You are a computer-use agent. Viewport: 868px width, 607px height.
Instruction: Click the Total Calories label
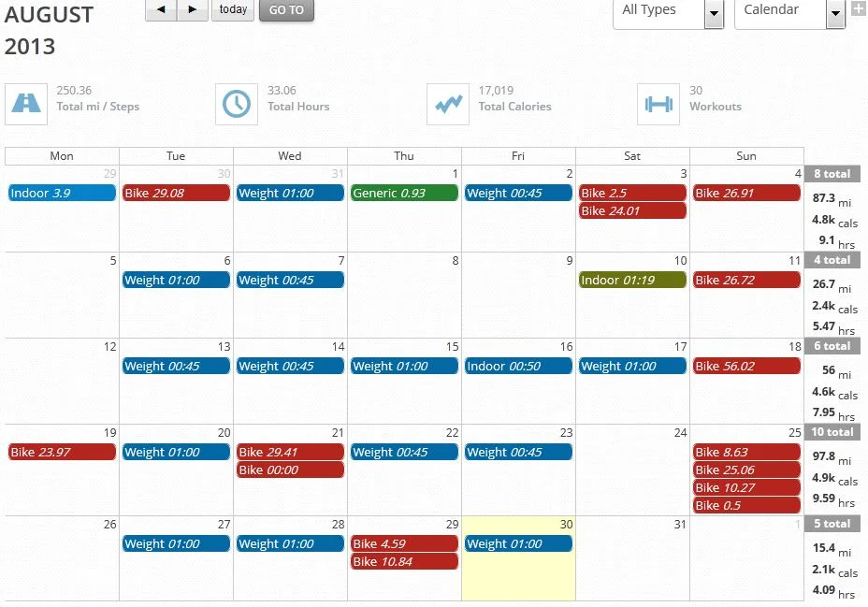[514, 107]
